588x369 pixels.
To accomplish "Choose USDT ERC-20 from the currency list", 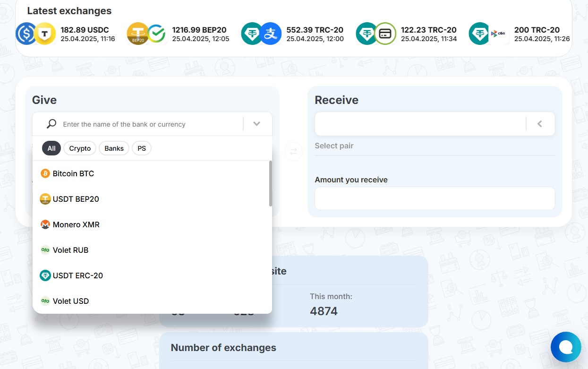I will click(151, 275).
